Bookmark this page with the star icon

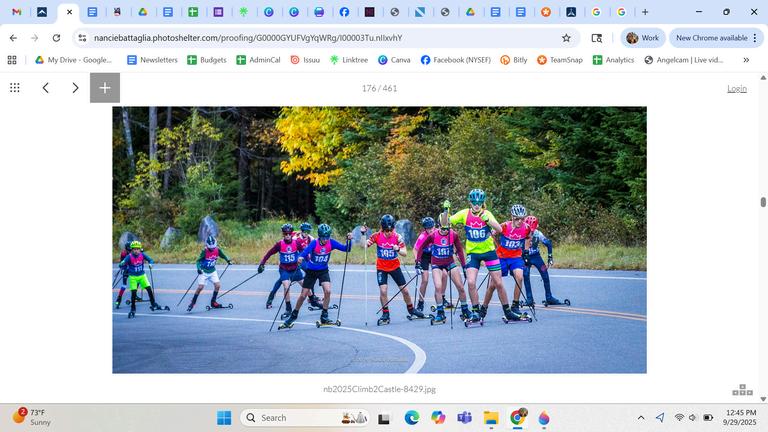(x=566, y=38)
